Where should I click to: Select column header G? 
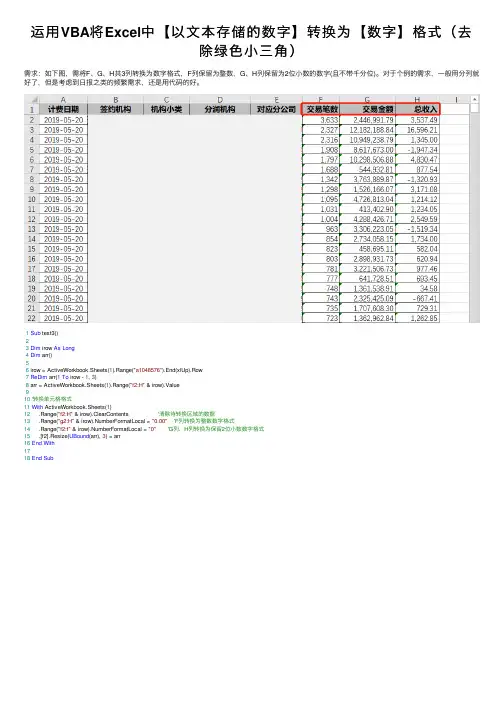(367, 100)
